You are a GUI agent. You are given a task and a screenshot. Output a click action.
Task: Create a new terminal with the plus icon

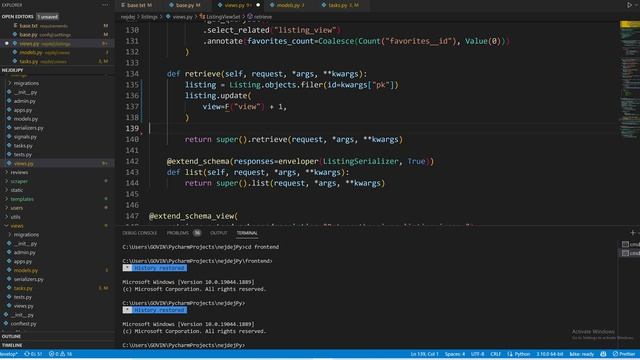click(633, 233)
